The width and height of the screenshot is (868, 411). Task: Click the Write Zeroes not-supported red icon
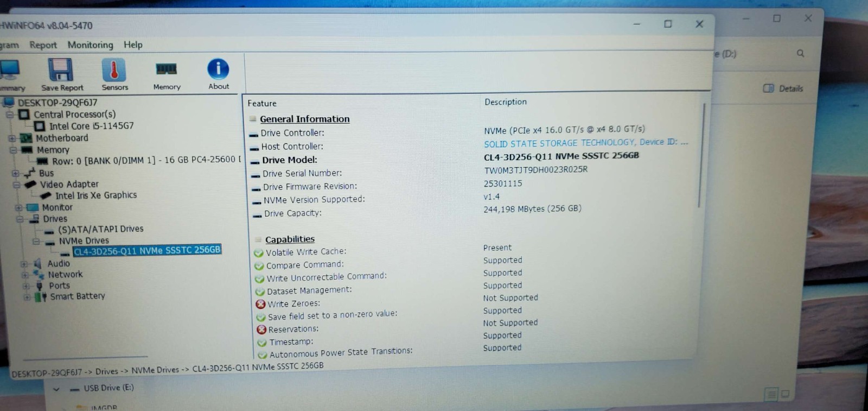pyautogui.click(x=260, y=304)
